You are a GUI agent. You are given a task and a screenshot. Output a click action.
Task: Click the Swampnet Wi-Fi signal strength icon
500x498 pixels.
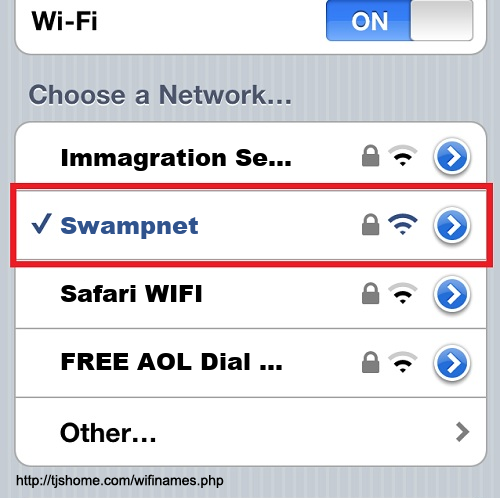coord(403,224)
